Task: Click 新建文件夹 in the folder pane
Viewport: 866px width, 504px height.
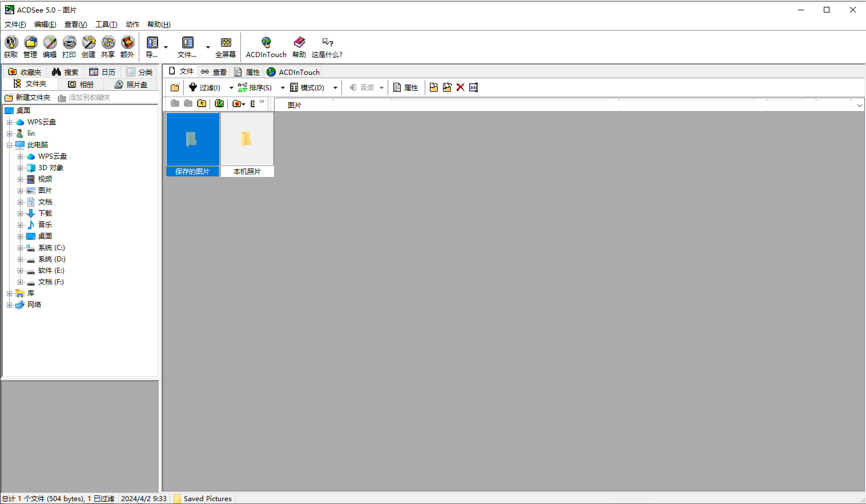Action: [x=28, y=98]
